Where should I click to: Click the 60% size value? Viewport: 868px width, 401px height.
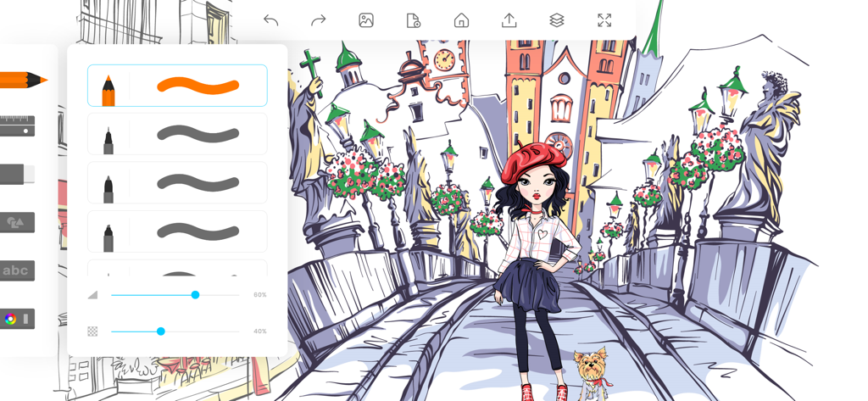pyautogui.click(x=259, y=295)
